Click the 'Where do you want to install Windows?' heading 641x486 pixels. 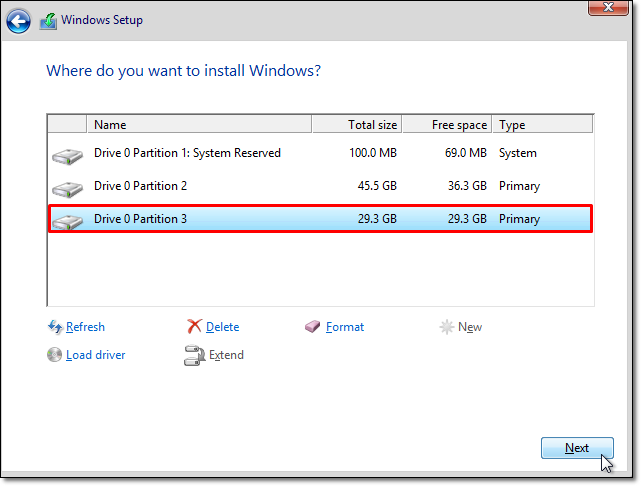184,71
